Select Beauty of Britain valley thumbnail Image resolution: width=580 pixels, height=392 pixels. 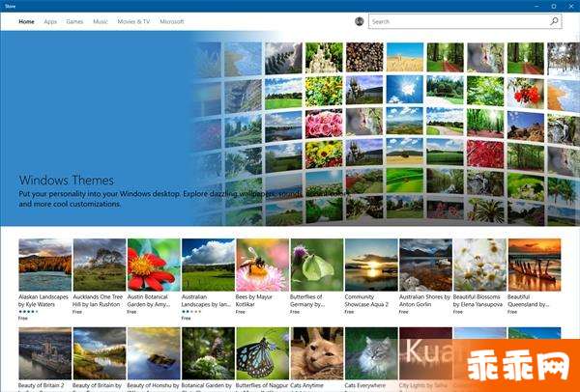(x=100, y=353)
